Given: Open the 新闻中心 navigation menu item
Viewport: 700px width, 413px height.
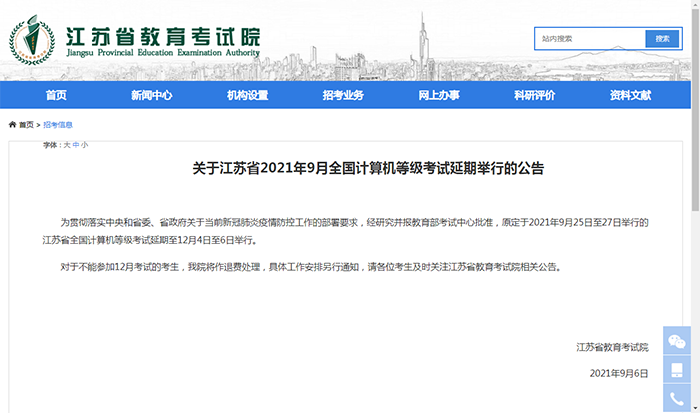Looking at the screenshot, I should (152, 95).
